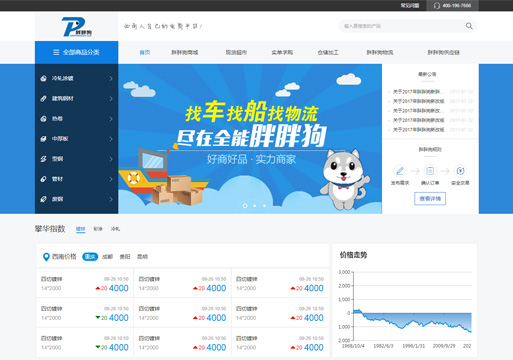This screenshot has height=360, width=513.
Task: Click the headset phone icon in top bar
Action: tap(437, 6)
